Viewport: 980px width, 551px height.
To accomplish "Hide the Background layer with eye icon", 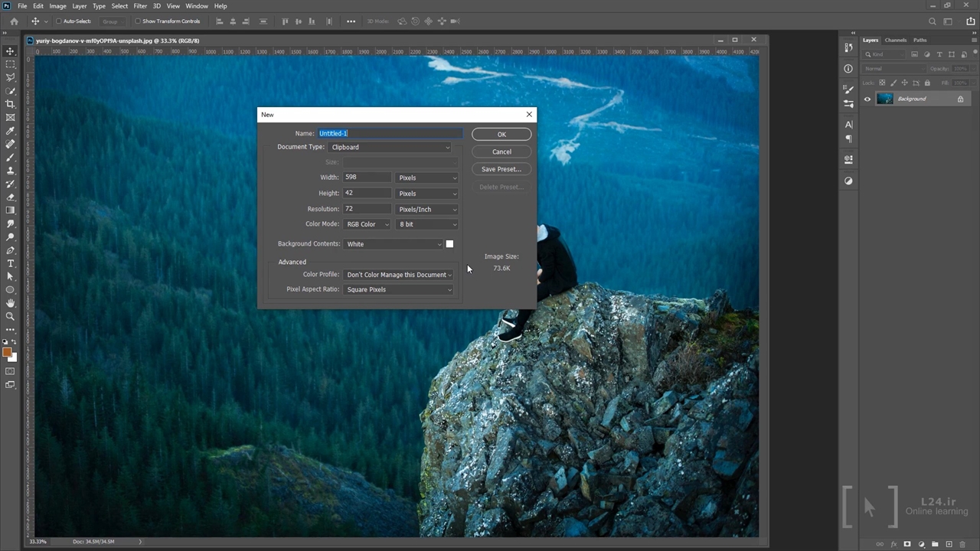I will coord(867,99).
